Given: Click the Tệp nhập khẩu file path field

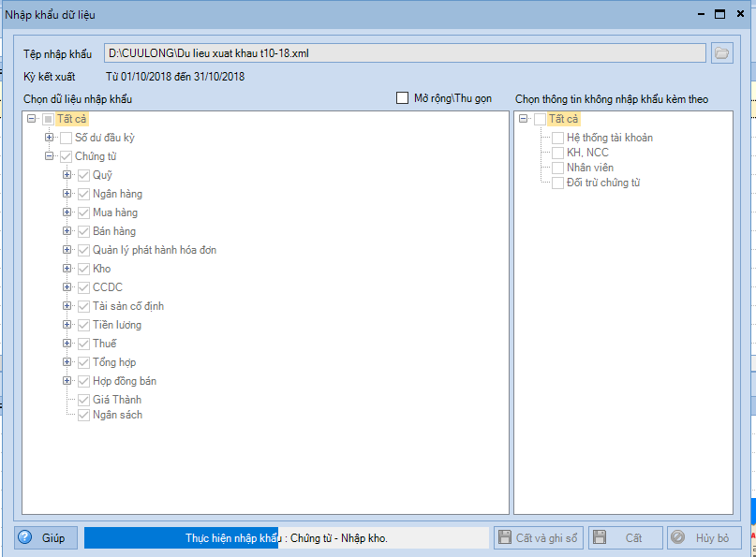Looking at the screenshot, I should coord(404,53).
